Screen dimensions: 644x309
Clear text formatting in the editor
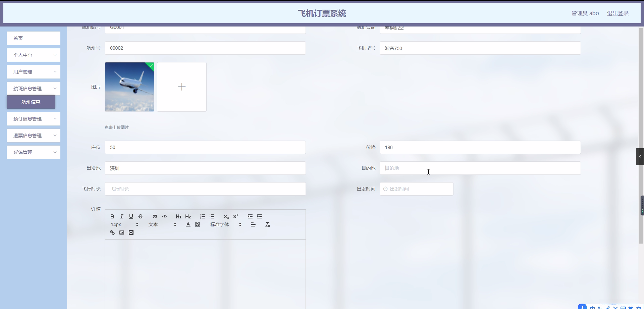point(268,224)
